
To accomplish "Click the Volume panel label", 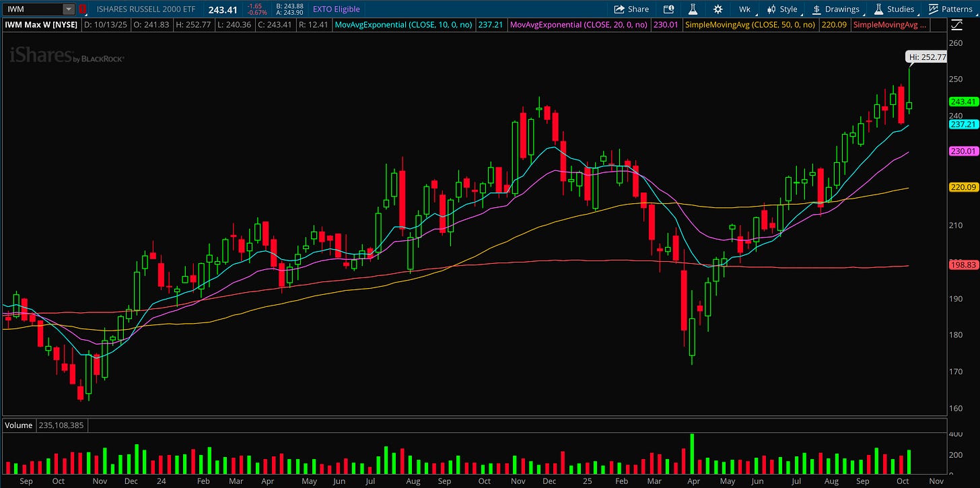I will pyautogui.click(x=18, y=425).
